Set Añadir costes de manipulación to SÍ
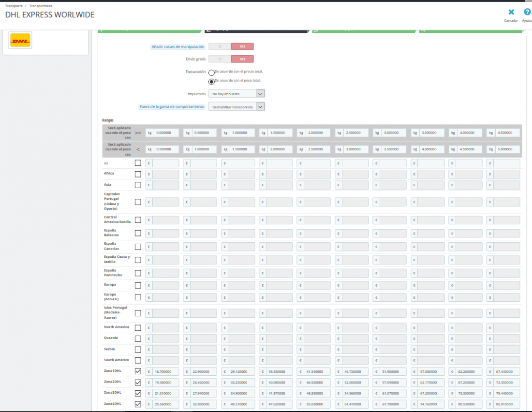Image resolution: width=532 pixels, height=412 pixels. tap(220, 46)
